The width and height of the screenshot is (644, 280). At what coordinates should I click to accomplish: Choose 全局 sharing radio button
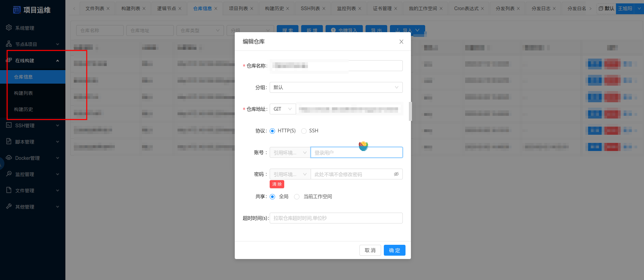pos(272,197)
